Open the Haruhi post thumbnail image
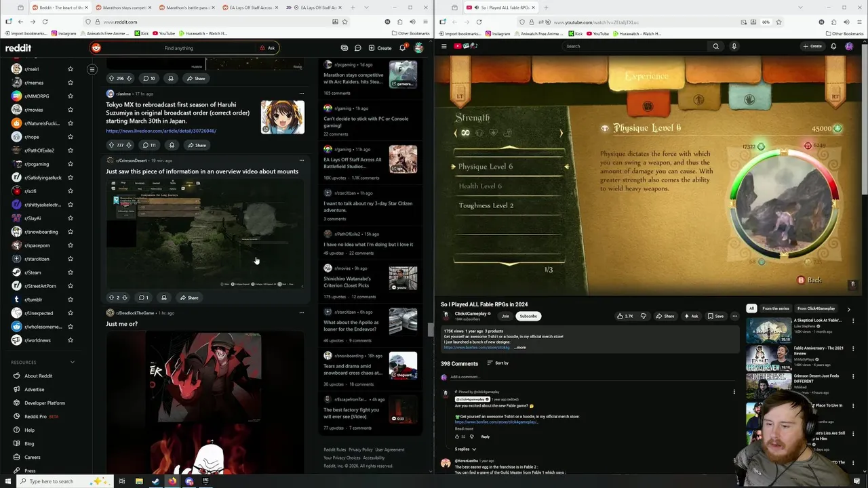Screen dimensions: 868x488 click(283, 117)
